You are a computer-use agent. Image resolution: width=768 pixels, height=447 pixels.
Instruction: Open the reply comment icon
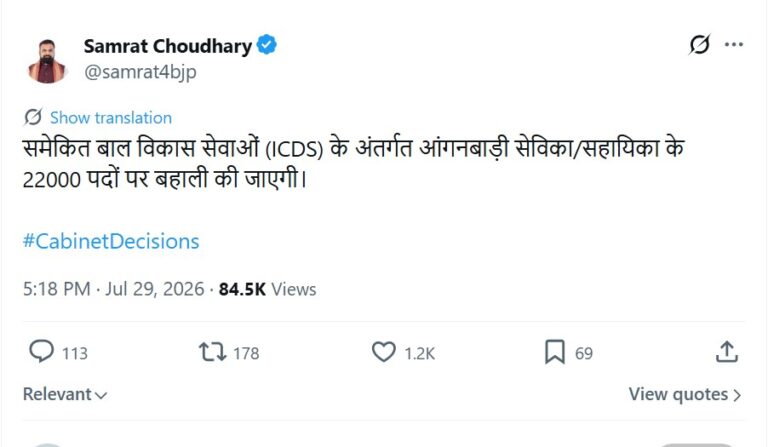click(x=42, y=352)
